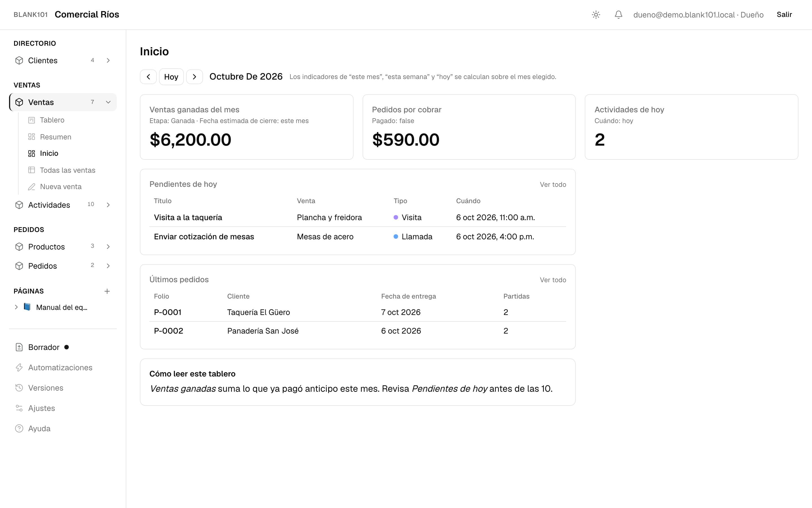This screenshot has height=508, width=812.
Task: Open Pedidos in the sidebar
Action: [42, 266]
